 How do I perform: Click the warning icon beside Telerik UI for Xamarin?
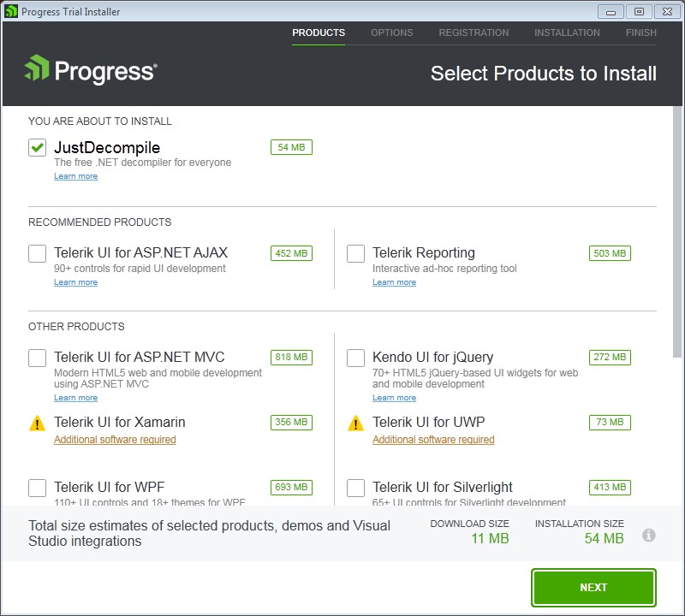[x=38, y=422]
